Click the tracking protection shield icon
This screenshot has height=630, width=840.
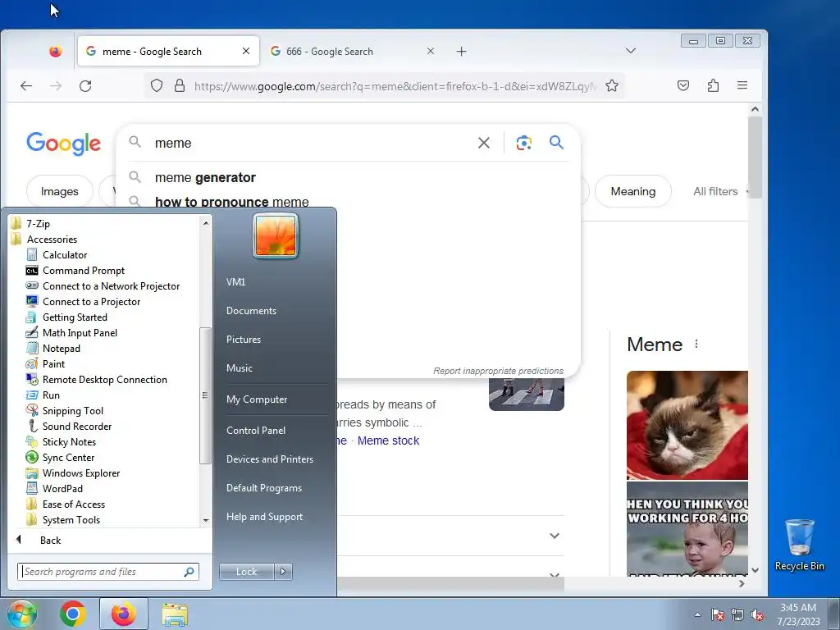click(157, 85)
